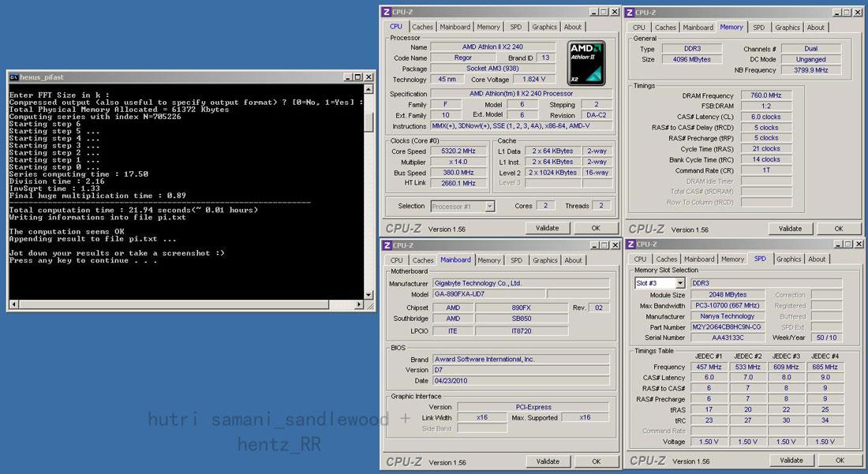
Task: Click console vertical scrollbar up arrow
Action: (x=369, y=88)
